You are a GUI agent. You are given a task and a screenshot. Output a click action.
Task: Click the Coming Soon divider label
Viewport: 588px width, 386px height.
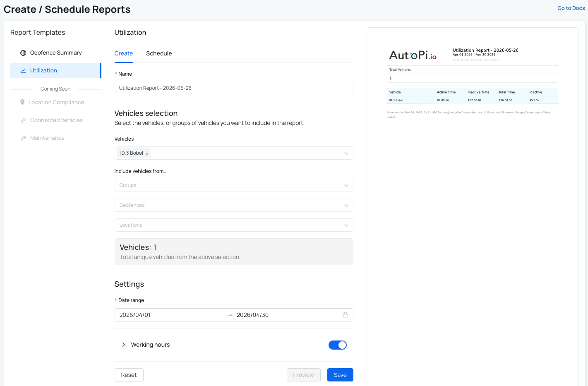point(55,89)
